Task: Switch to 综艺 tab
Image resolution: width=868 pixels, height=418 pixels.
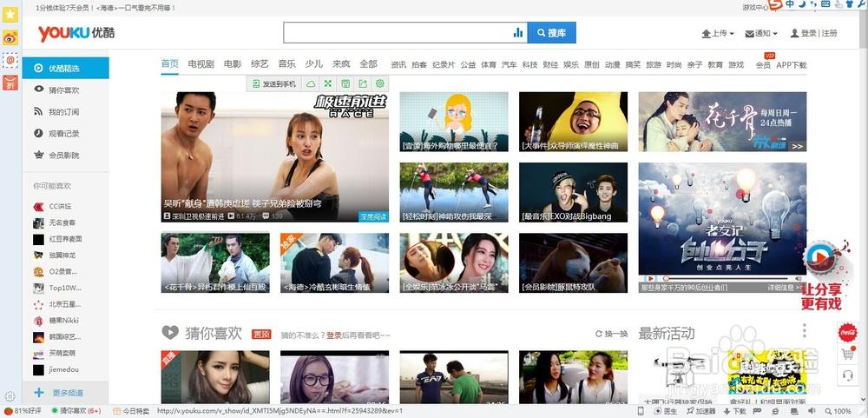Action: coord(260,63)
